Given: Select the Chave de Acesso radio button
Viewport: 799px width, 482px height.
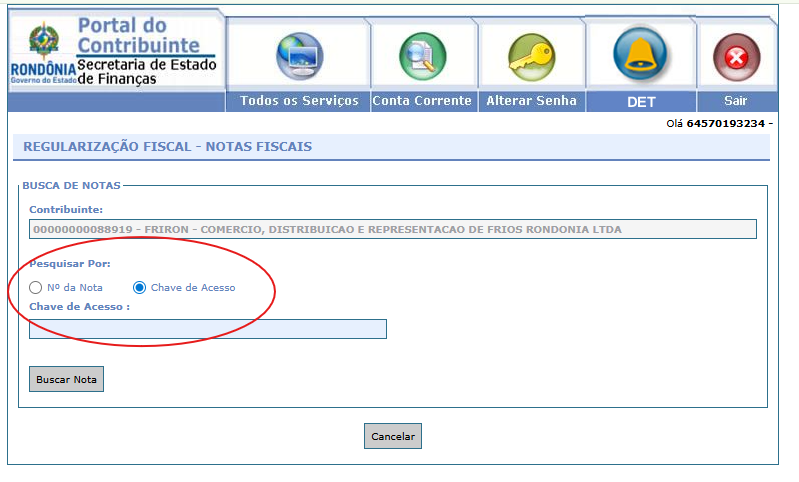Looking at the screenshot, I should 140,288.
